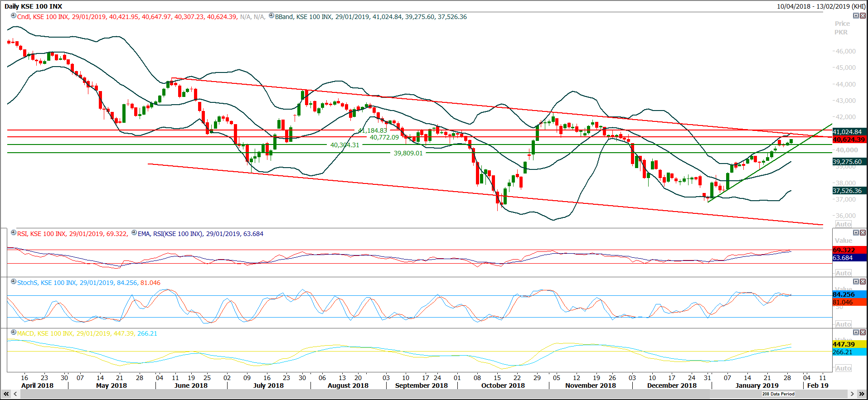The image size is (868, 400).
Task: Click the April 2018 month label
Action: 37,386
